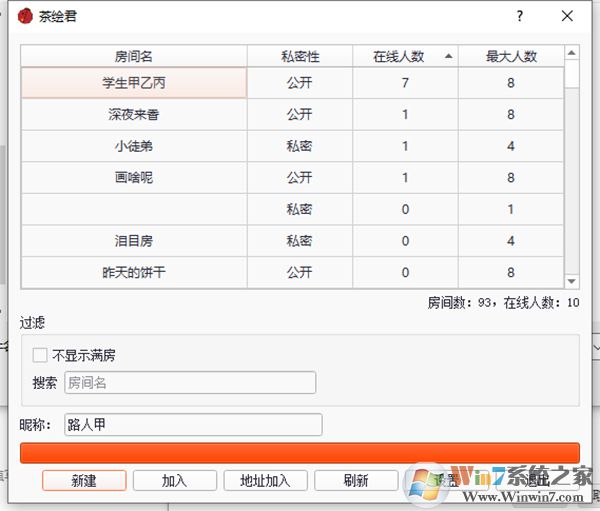Click online count 7 for 学生甲乙丙
The width and height of the screenshot is (600, 511).
[x=406, y=83]
